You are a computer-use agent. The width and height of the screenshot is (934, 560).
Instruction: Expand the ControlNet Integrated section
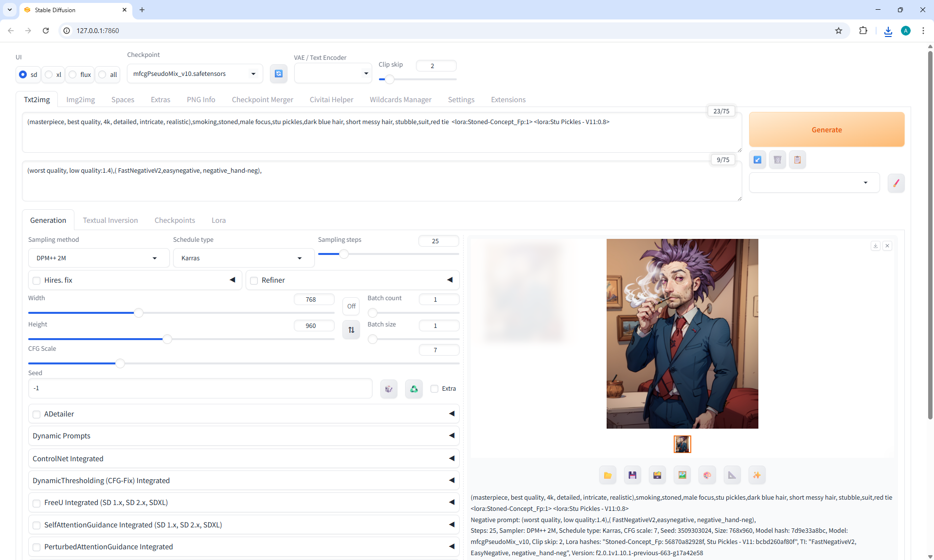pos(243,459)
